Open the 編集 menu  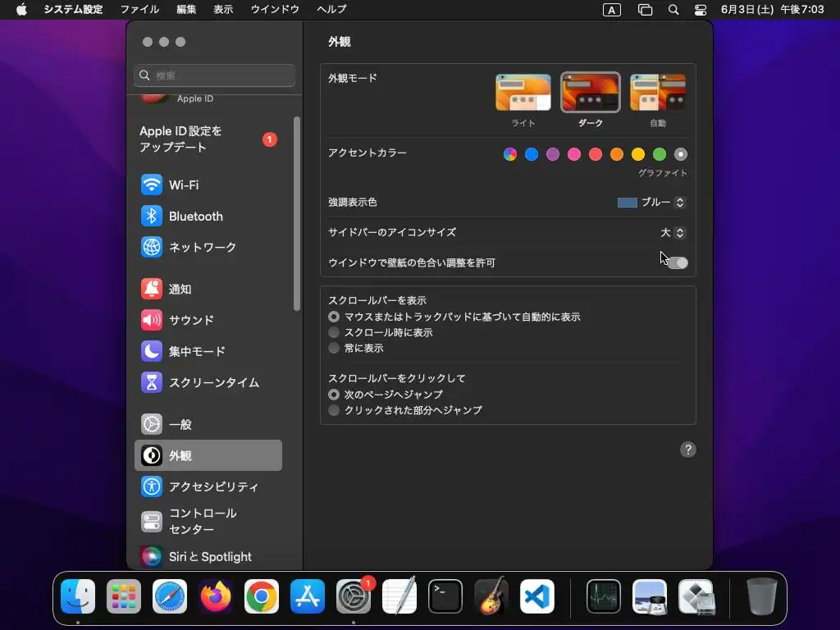186,10
